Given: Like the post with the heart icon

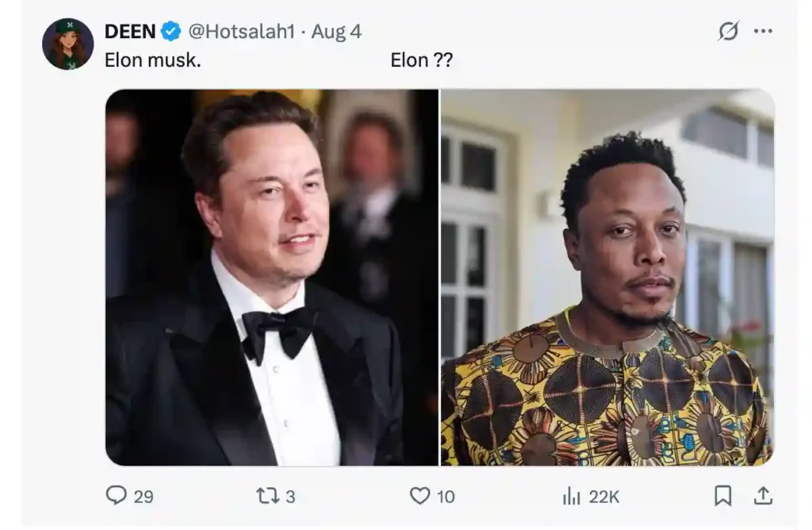Looking at the screenshot, I should pos(419,496).
